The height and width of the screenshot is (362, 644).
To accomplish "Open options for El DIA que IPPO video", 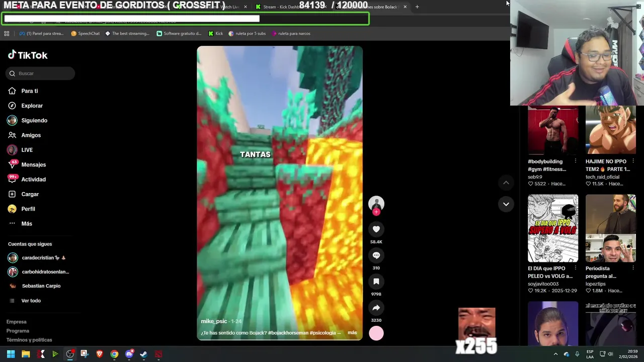I will [576, 268].
